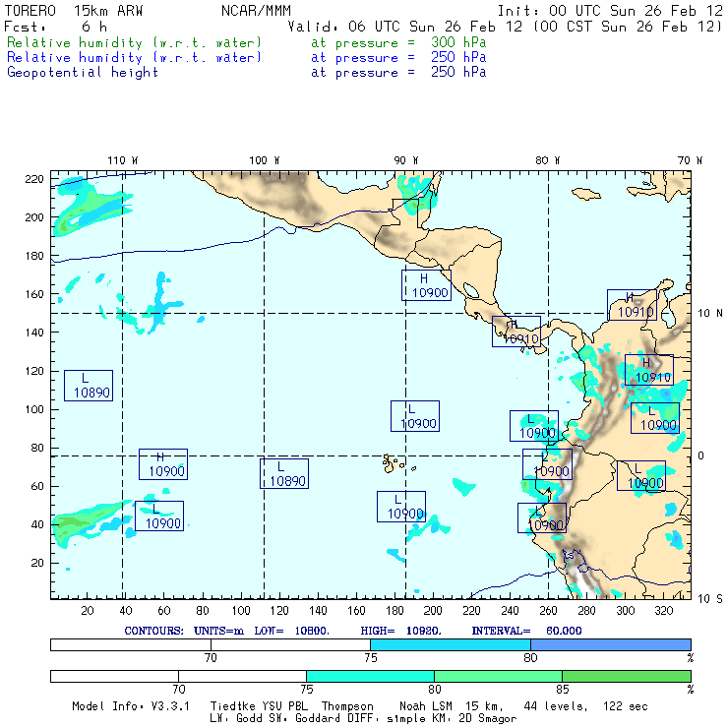728x728 pixels.
Task: Click the '320' tick label on x-axis
Action: click(663, 611)
